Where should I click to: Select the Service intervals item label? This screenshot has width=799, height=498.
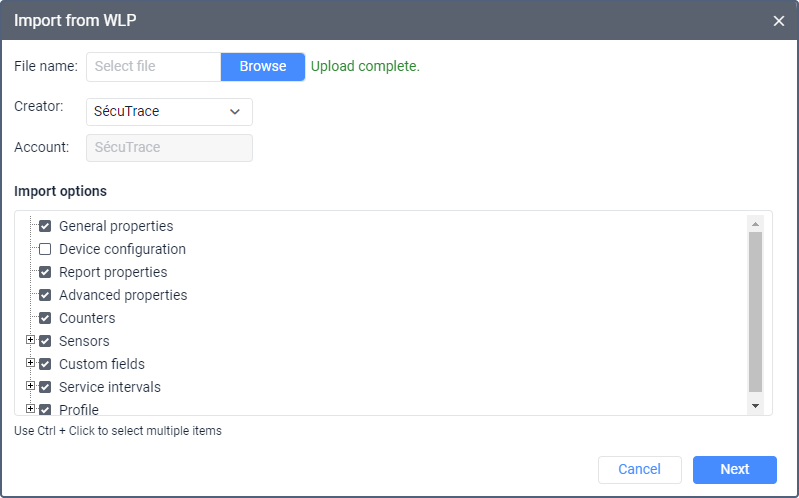tap(109, 387)
